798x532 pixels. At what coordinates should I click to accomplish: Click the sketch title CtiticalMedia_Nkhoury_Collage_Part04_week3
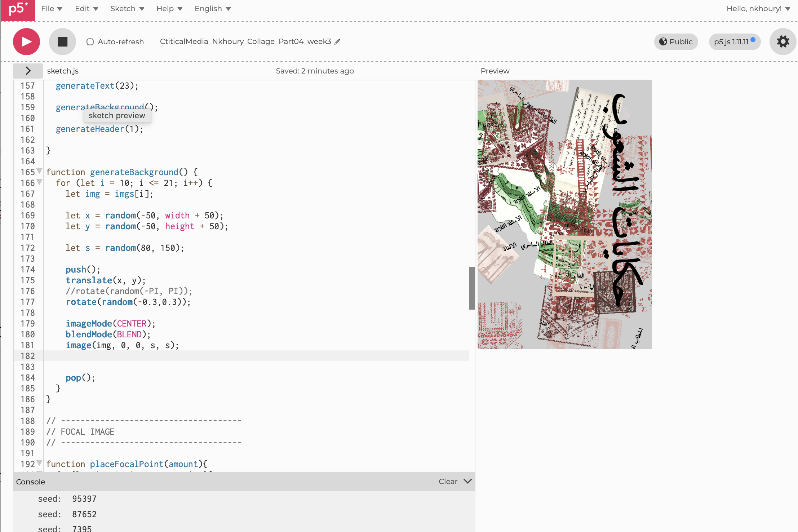[x=245, y=41]
